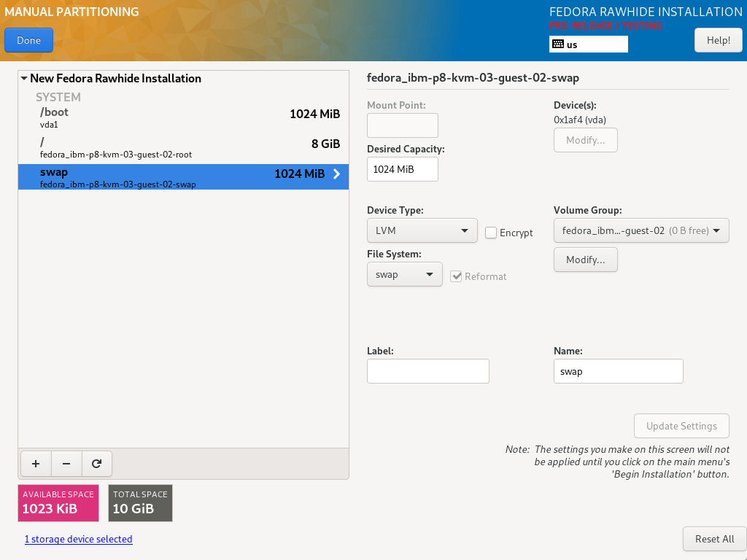Open the 1 storage device selected link
This screenshot has height=560, width=747.
79,539
